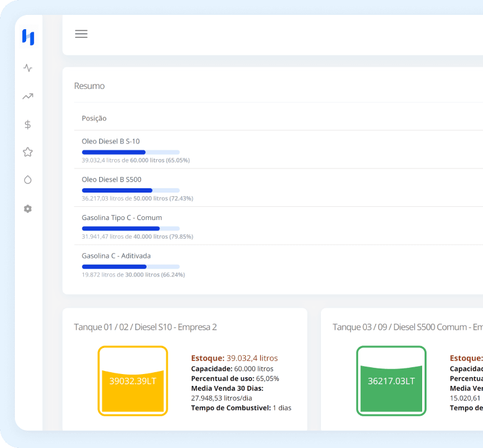Screen dimensions: 483x448
Task: Click the Oleo Diesel B S-10 progress bar
Action: (x=130, y=152)
